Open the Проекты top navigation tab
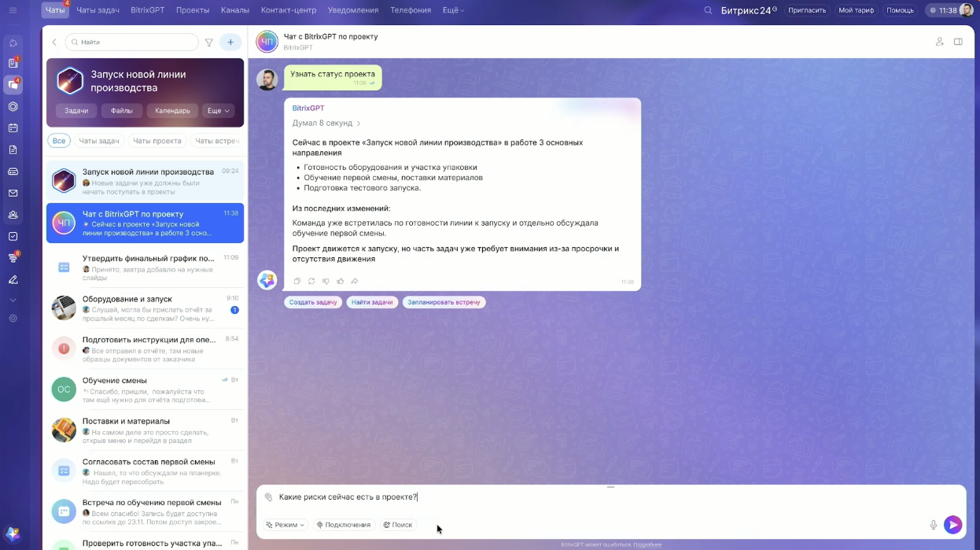This screenshot has width=980, height=550. tap(193, 10)
